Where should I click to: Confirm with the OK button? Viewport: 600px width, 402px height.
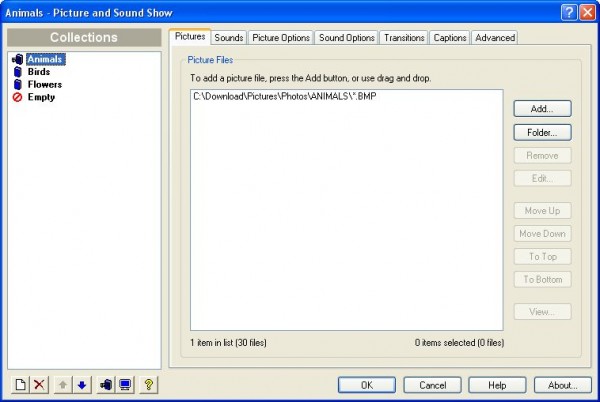tap(367, 385)
